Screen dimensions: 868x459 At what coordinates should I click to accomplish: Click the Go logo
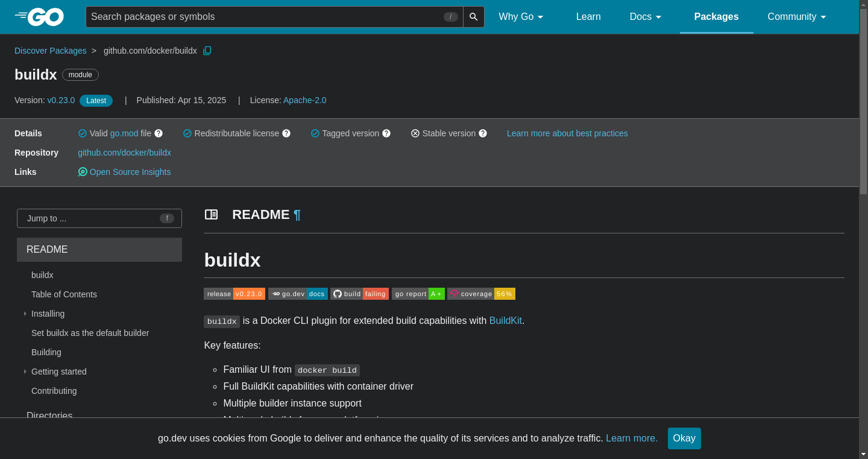point(39,17)
